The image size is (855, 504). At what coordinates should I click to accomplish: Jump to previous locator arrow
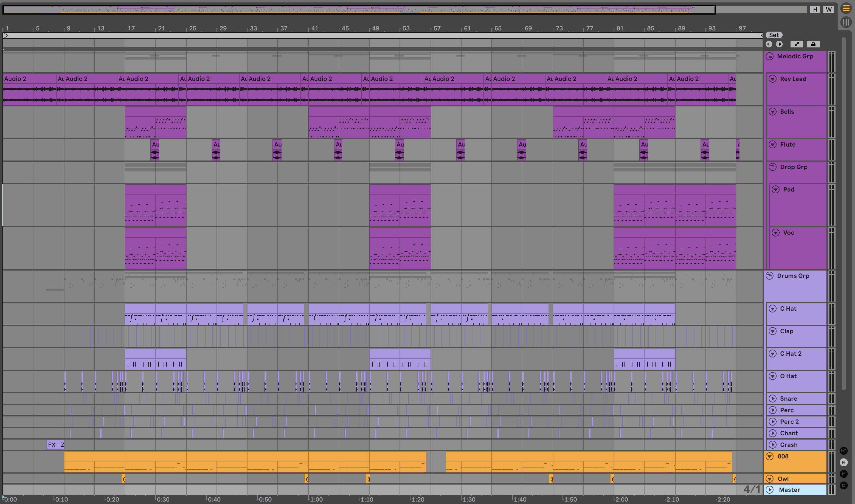pyautogui.click(x=769, y=44)
